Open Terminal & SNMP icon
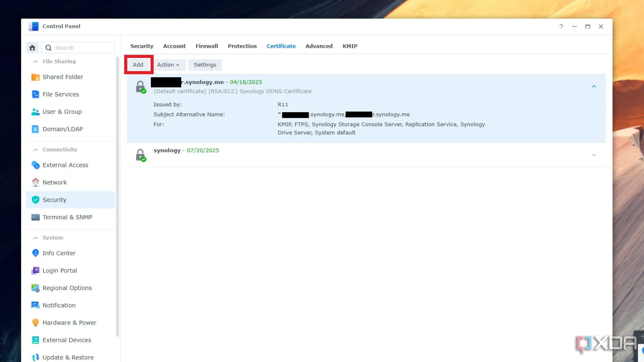The image size is (644, 362). click(36, 217)
